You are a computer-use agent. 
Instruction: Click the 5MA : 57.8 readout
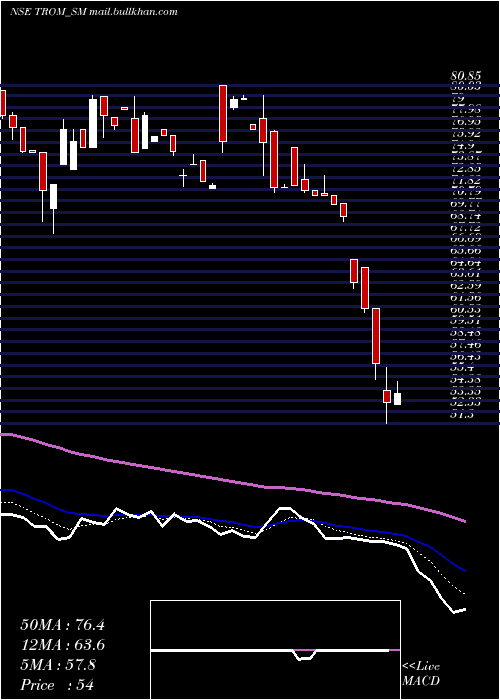[x=58, y=665]
